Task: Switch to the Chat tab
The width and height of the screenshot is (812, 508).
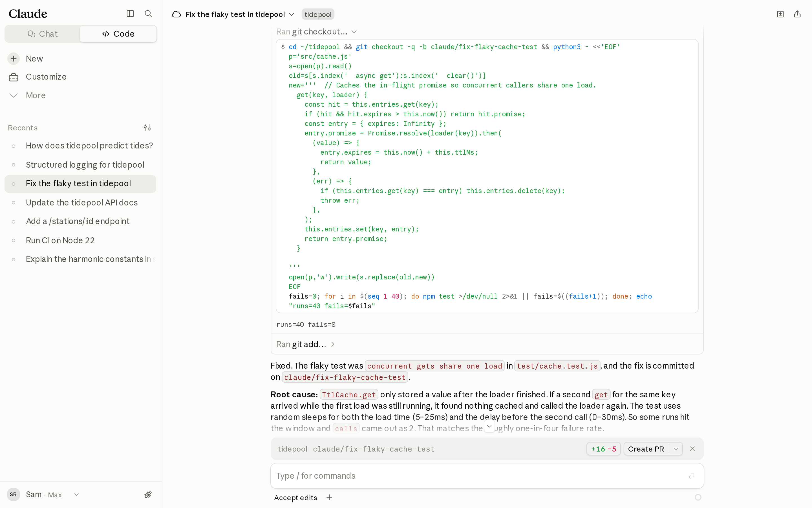Action: tap(43, 34)
